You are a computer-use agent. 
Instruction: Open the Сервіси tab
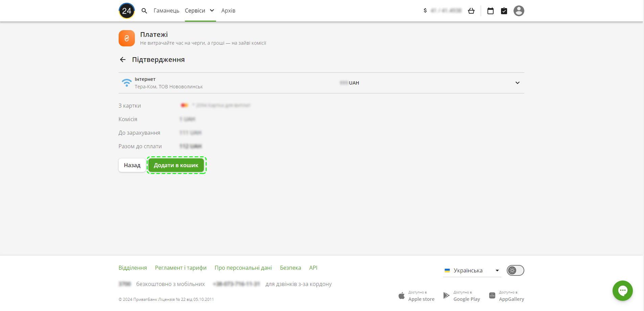pyautogui.click(x=195, y=10)
